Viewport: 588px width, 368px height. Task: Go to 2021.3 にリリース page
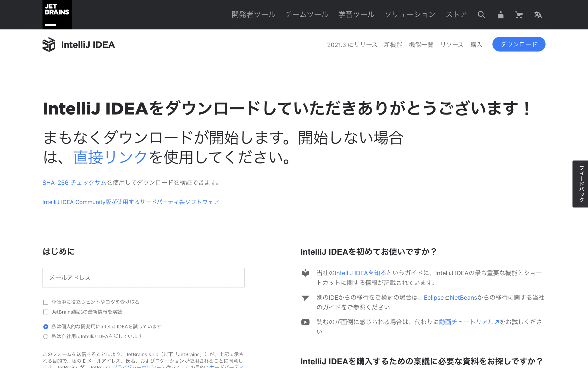pos(352,45)
